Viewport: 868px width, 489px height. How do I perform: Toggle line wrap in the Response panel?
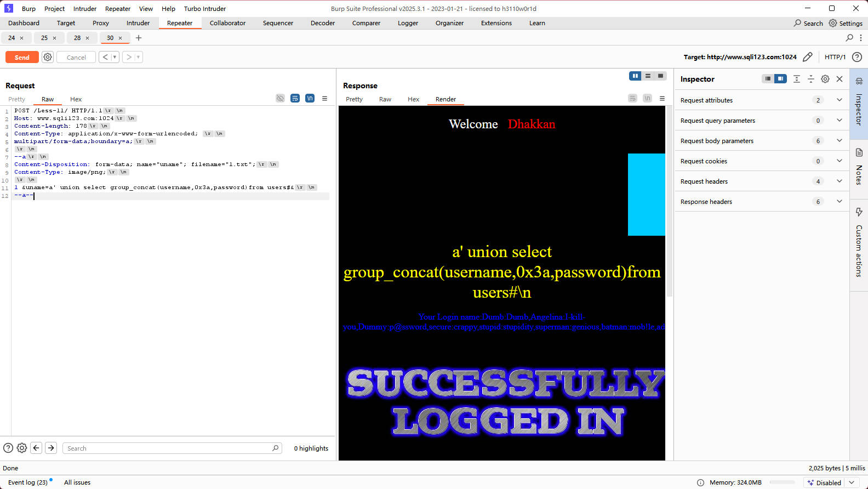(x=632, y=98)
